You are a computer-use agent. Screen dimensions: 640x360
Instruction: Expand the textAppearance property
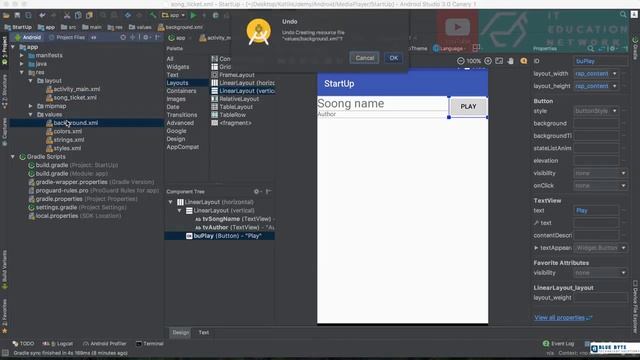[x=536, y=248]
